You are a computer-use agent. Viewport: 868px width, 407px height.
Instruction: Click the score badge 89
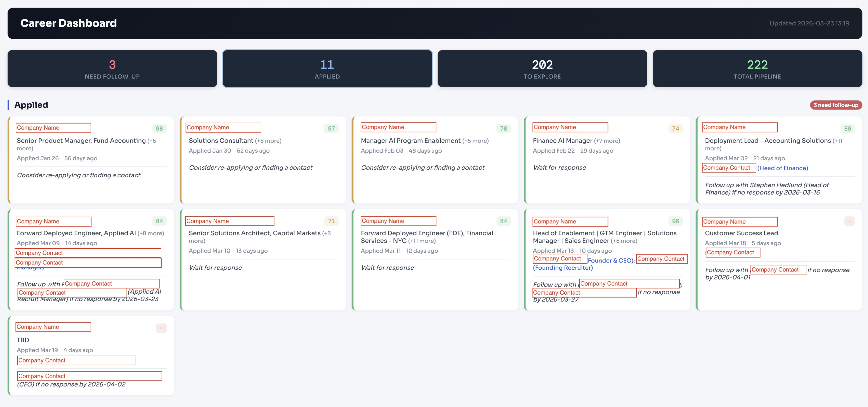click(x=848, y=128)
